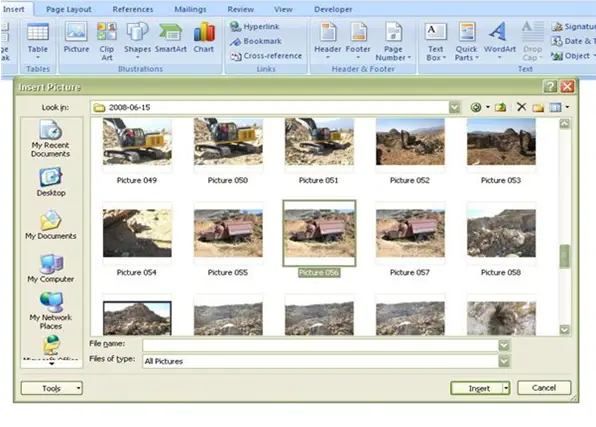596x427 pixels.
Task: Insert Date & Time
Action: (573, 41)
